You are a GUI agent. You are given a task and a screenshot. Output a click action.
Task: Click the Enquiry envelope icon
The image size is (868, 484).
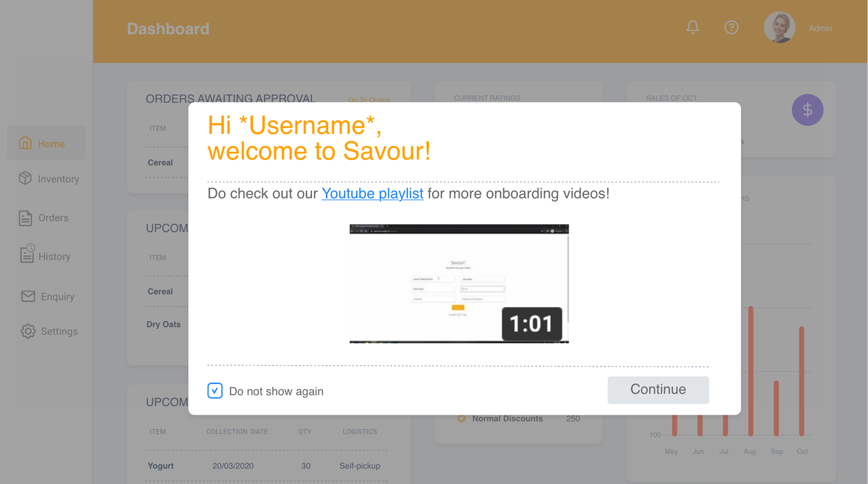(28, 296)
